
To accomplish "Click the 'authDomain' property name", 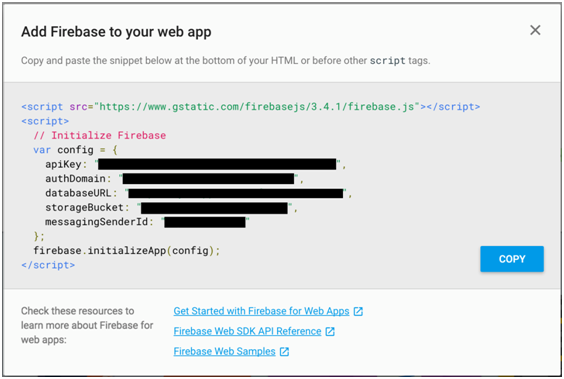I will click(x=75, y=179).
